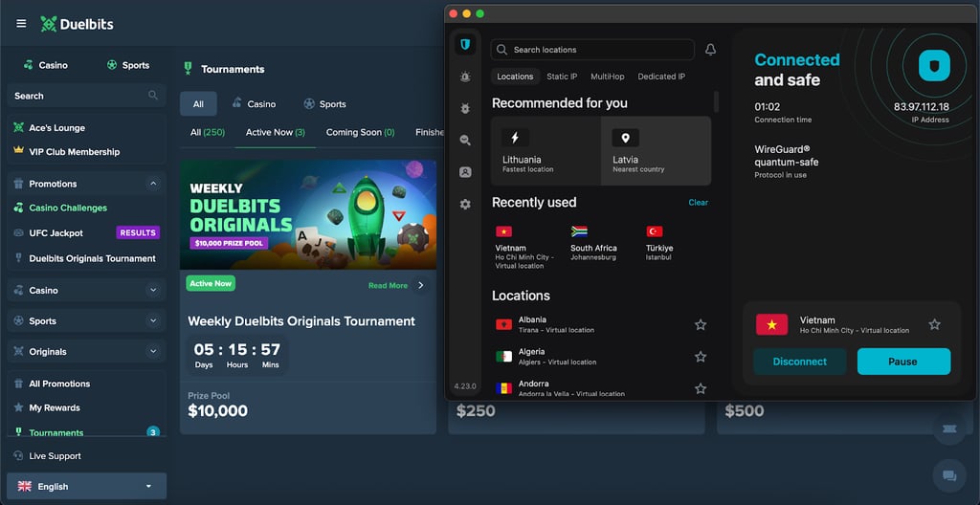The height and width of the screenshot is (505, 980).
Task: Click the Live Support headset icon
Action: [x=18, y=455]
